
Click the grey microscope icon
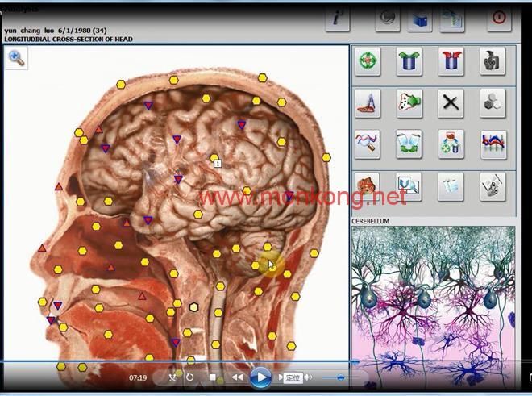(493, 186)
